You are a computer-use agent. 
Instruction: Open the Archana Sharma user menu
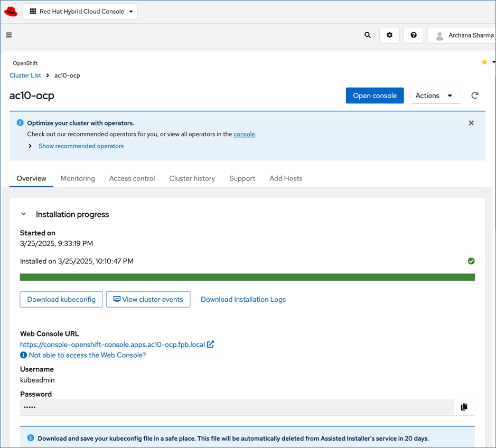[x=462, y=35]
